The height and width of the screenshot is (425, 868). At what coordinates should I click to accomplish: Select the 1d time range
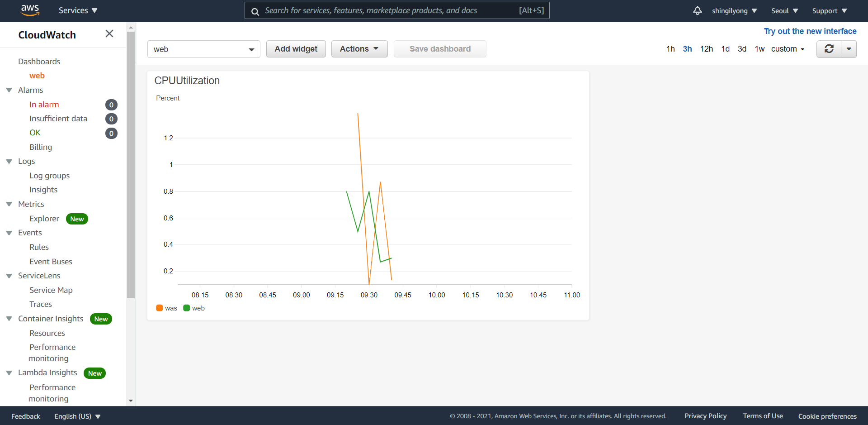point(725,49)
